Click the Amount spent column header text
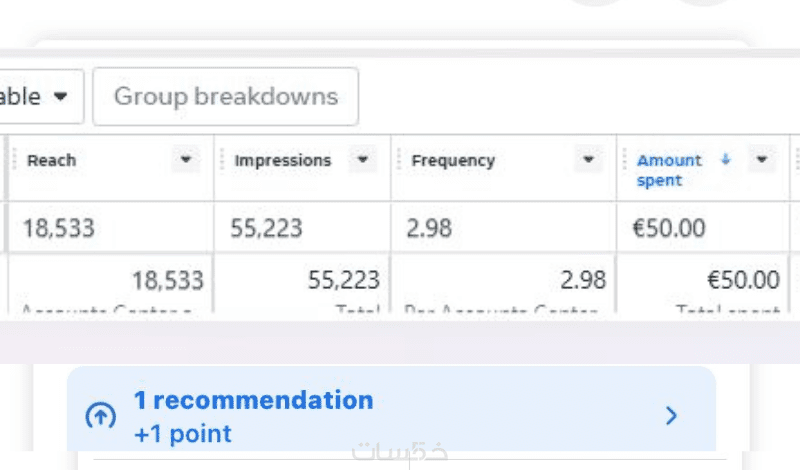This screenshot has height=470, width=800. 668,170
